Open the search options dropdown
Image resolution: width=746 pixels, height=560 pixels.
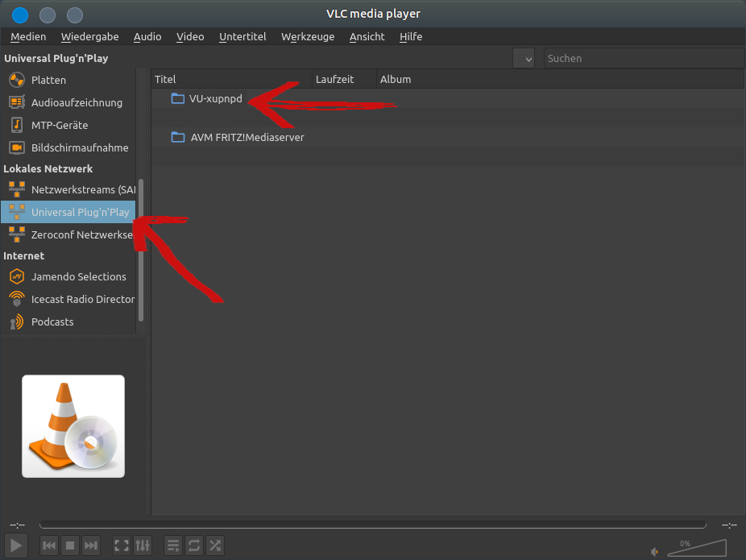coord(524,58)
